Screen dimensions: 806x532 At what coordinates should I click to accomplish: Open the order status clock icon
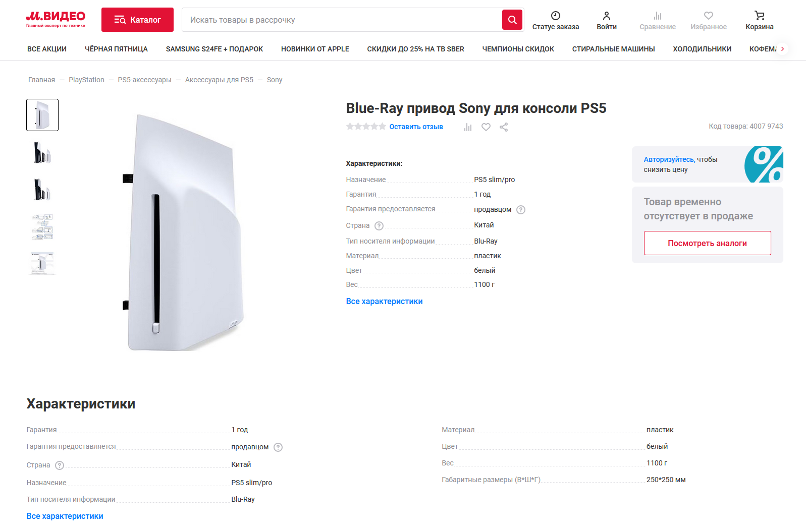555,16
